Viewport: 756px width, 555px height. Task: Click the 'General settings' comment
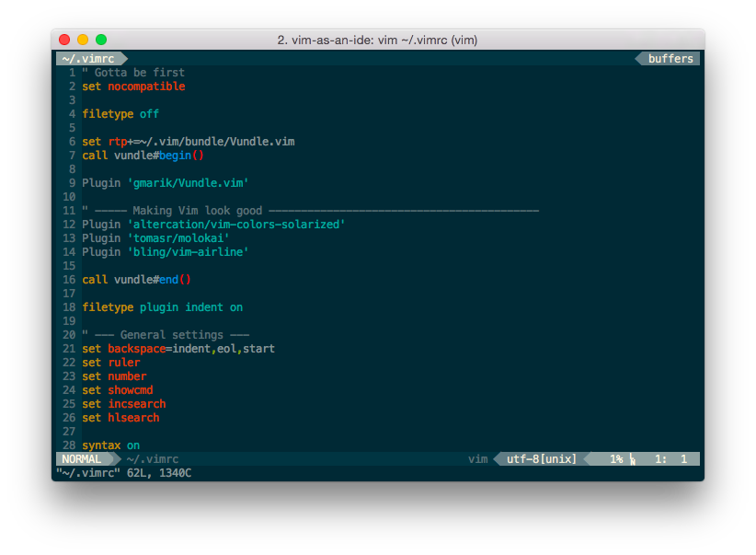172,335
